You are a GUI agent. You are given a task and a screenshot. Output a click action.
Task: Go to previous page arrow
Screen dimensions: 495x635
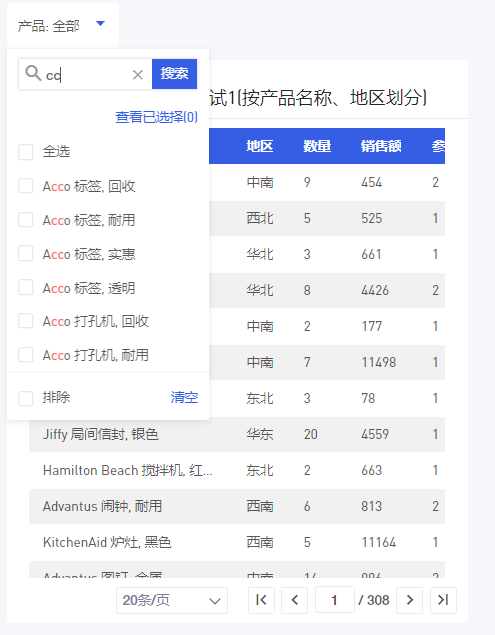[x=294, y=600]
